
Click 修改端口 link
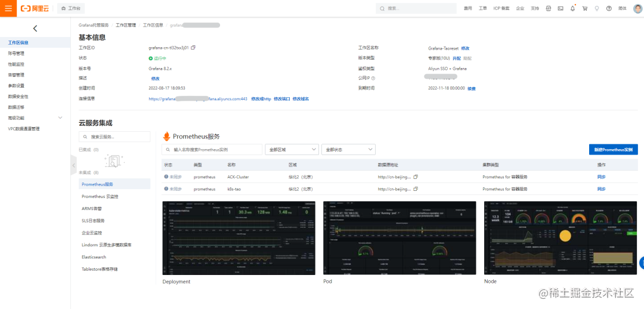281,99
